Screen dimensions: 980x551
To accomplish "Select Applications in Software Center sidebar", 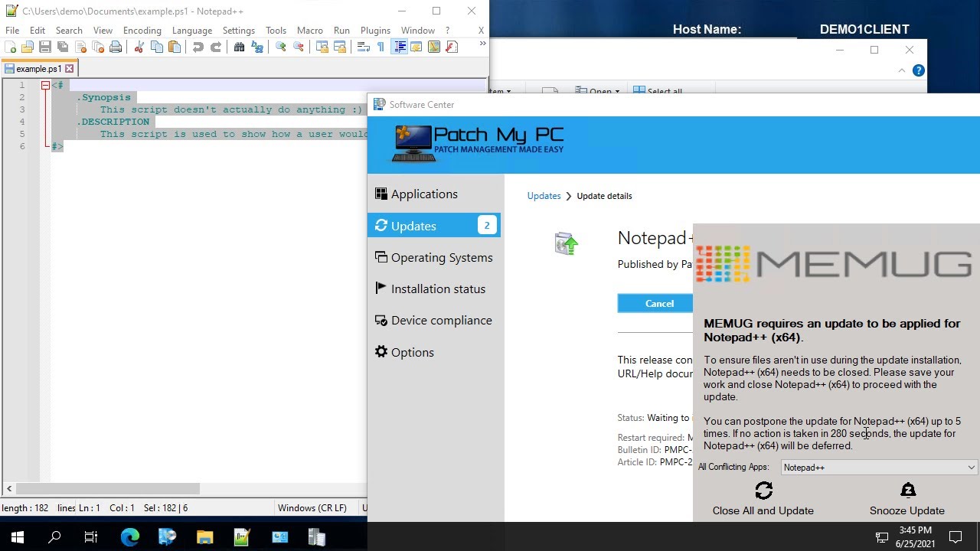I will pyautogui.click(x=433, y=194).
